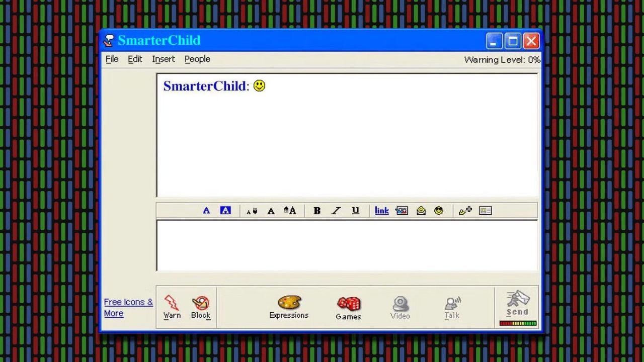This screenshot has height=362, width=644.
Task: Open the People menu
Action: pyautogui.click(x=197, y=59)
